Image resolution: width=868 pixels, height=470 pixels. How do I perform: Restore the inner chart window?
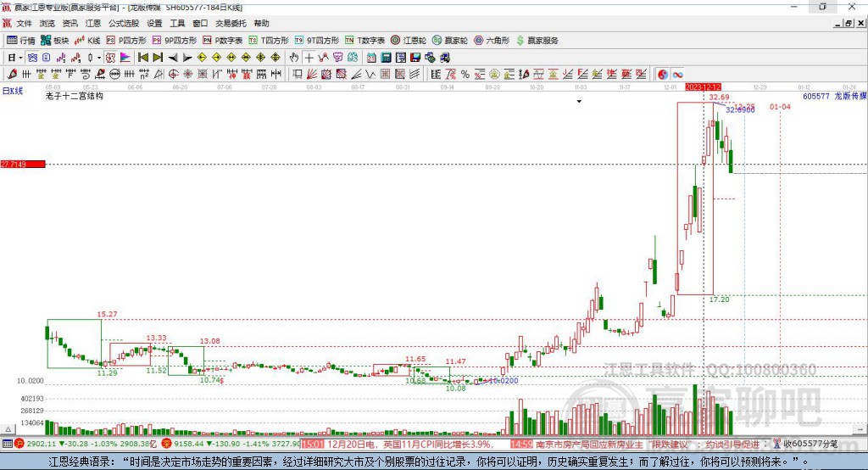848,23
